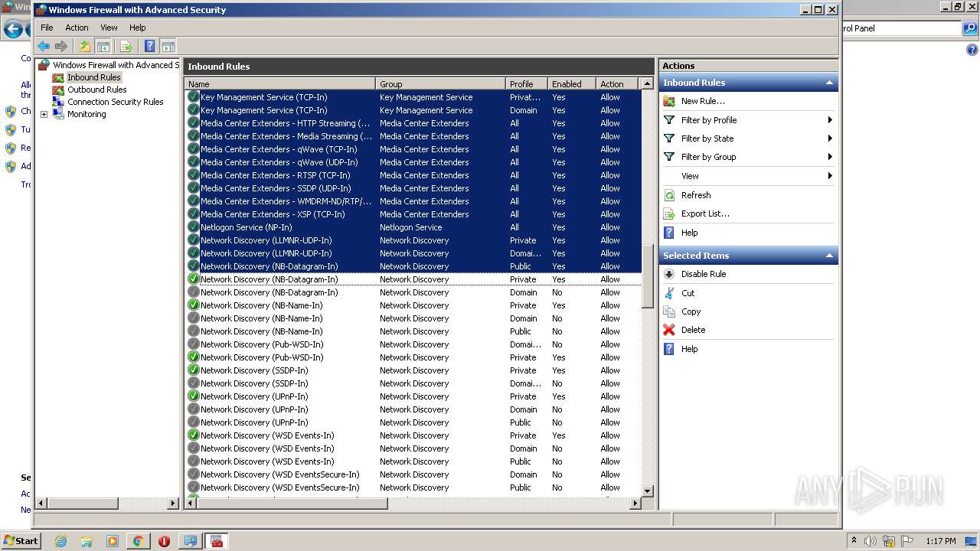
Task: Sort rules by the Name column header
Action: tap(280, 84)
